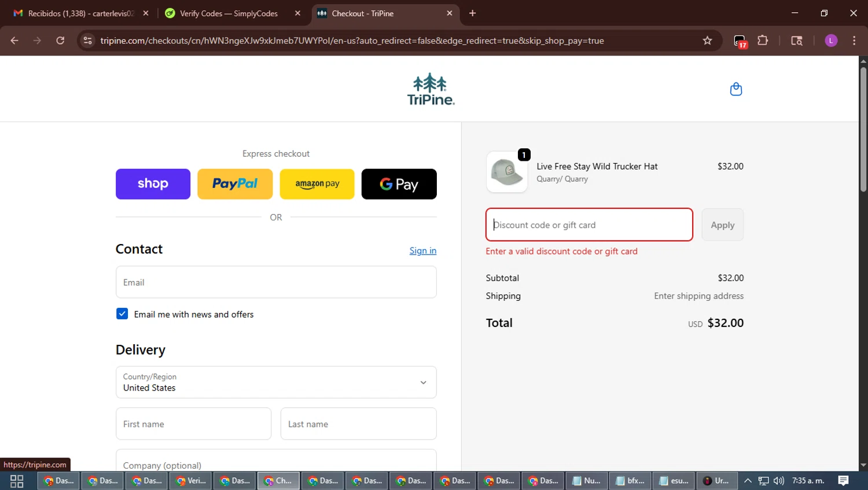Image resolution: width=868 pixels, height=490 pixels.
Task: Click the page vertical scrollbar thumb
Action: point(863,129)
